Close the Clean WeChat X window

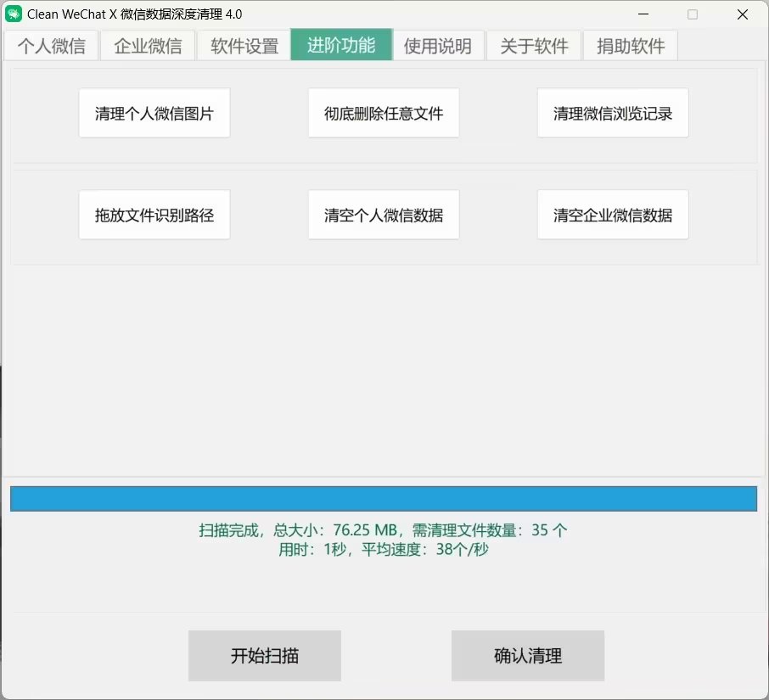point(743,14)
